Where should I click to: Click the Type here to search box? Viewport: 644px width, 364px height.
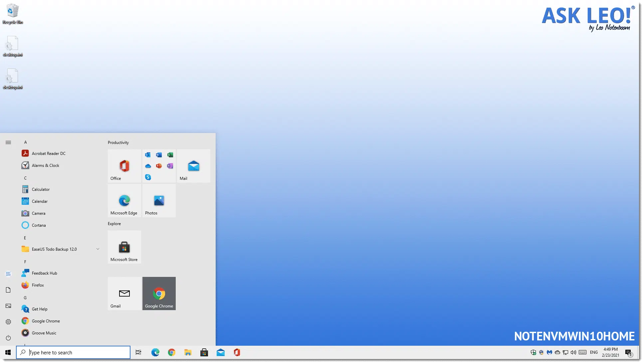[73, 352]
